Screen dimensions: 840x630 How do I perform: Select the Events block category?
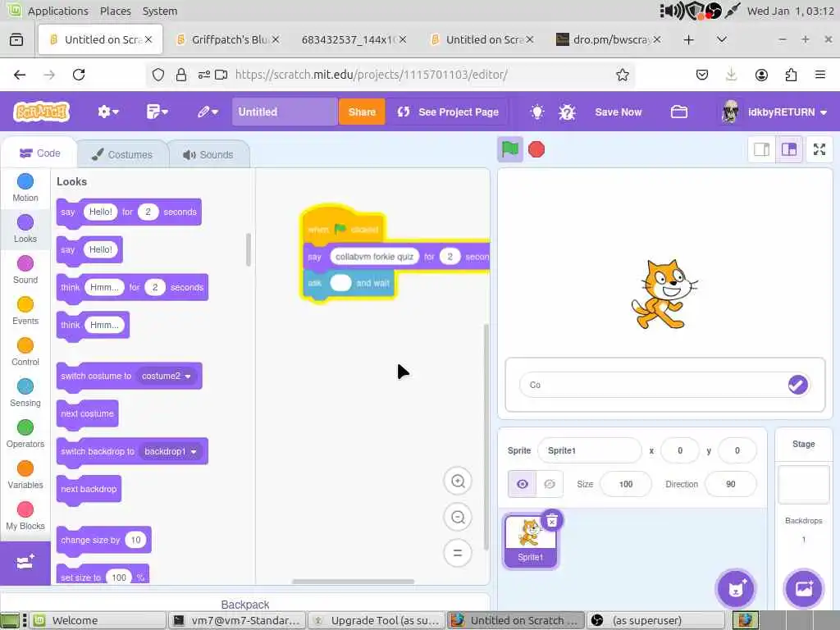click(25, 311)
